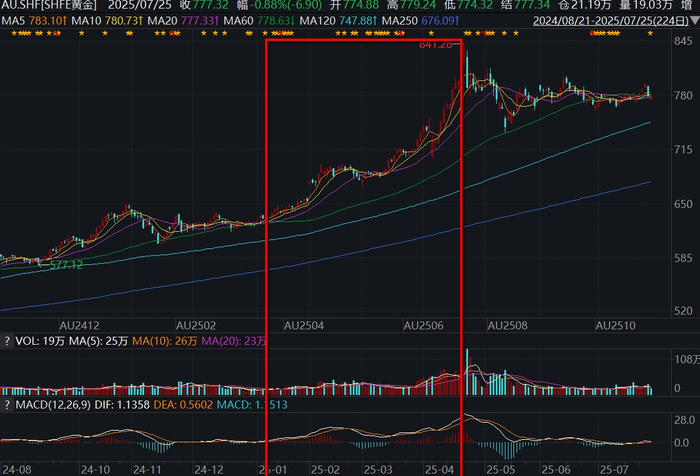Image resolution: width=700 pixels, height=476 pixels.
Task: Select the AU2412 contract label
Action: pos(79,326)
